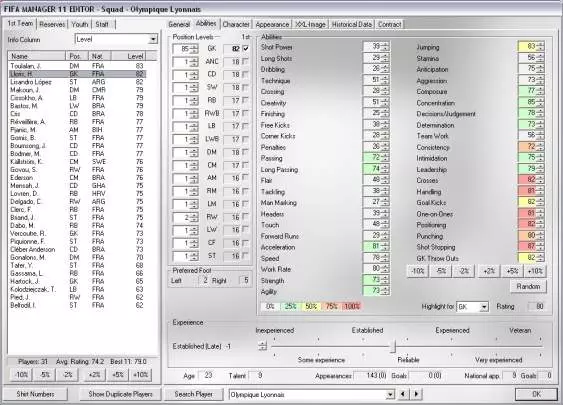Click the 25% green legend swatch
The height and width of the screenshot is (405, 563).
[290, 306]
